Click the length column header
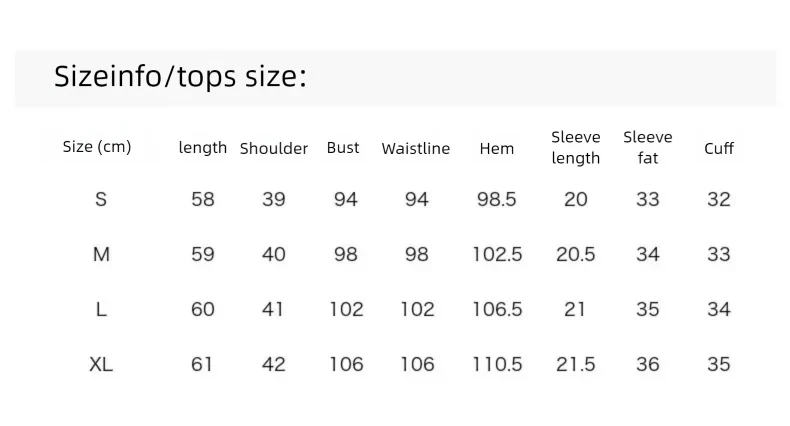Image resolution: width=790 pixels, height=426 pixels. (203, 148)
